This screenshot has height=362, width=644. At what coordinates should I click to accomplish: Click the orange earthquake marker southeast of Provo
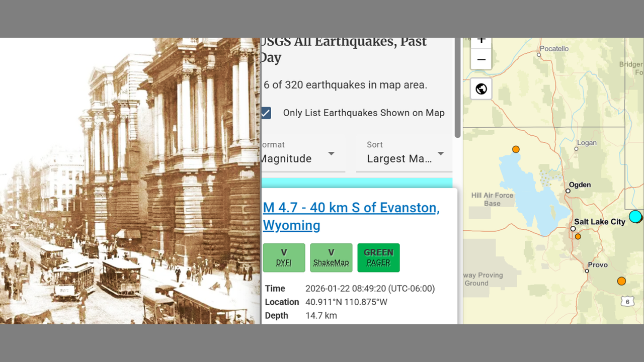(621, 281)
